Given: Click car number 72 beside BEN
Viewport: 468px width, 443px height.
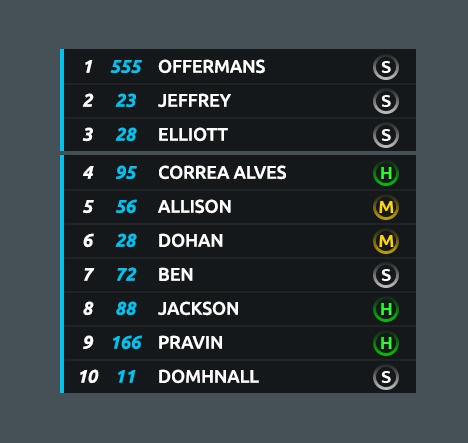Looking at the screenshot, I should [126, 275].
